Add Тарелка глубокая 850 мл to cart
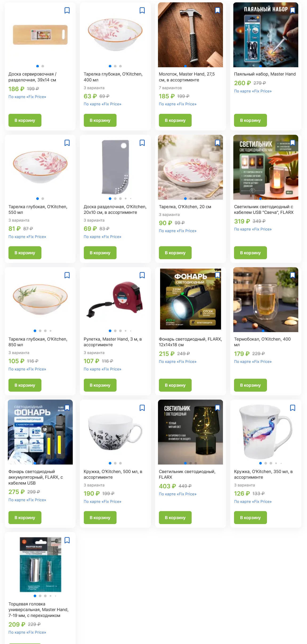This screenshot has height=644, width=307. click(x=25, y=385)
